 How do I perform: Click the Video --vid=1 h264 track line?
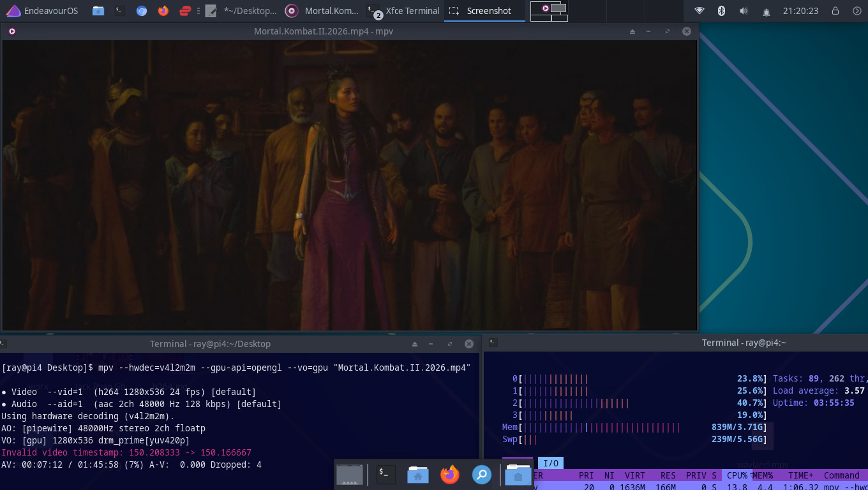[129, 392]
